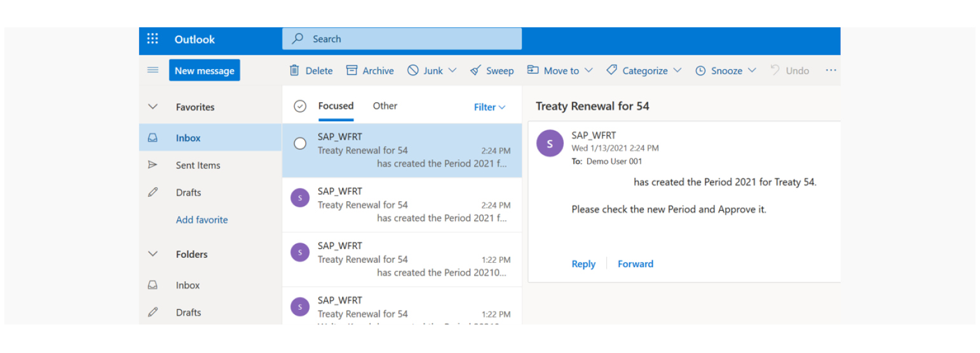This screenshot has height=353, width=980.
Task: Click the Archive box icon
Action: click(351, 70)
